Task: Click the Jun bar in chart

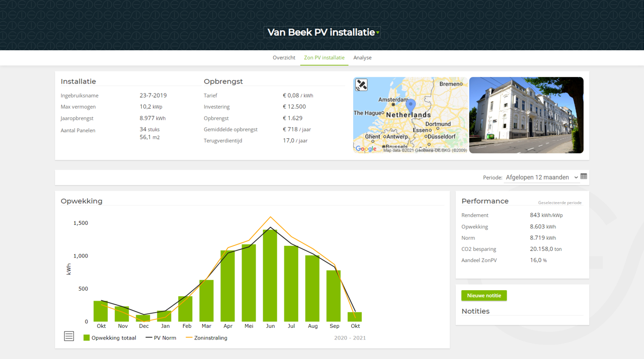Action: click(x=270, y=276)
